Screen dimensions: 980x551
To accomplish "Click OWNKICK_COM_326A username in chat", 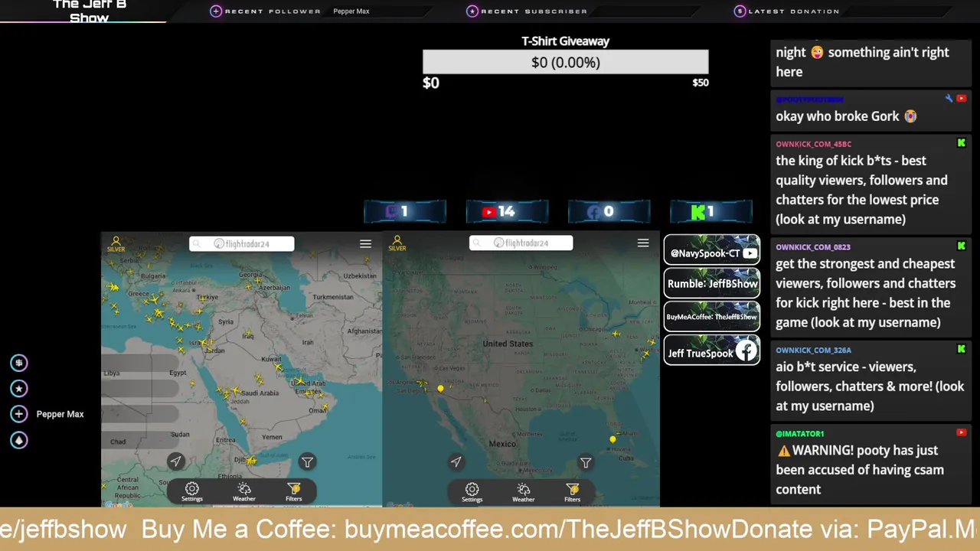I will pyautogui.click(x=813, y=350).
